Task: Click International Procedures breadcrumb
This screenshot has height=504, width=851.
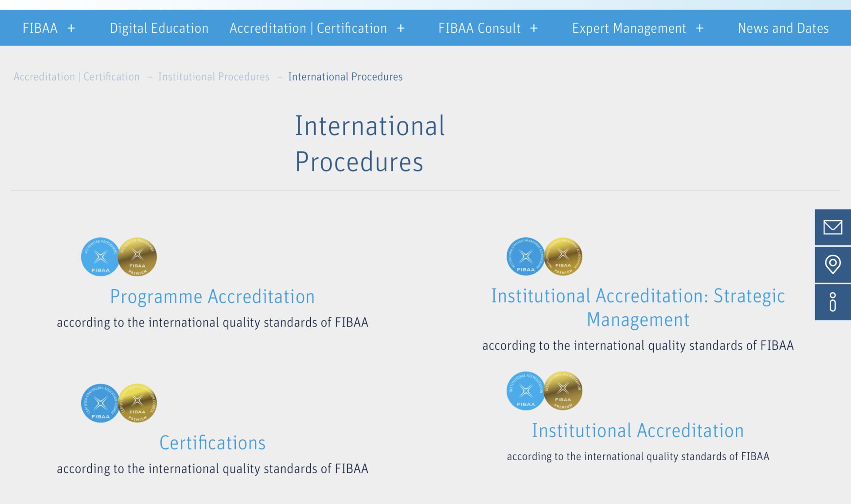Action: 345,77
